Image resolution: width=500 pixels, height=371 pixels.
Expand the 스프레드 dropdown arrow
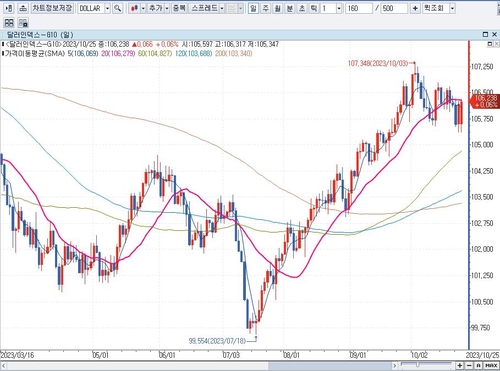coord(222,8)
